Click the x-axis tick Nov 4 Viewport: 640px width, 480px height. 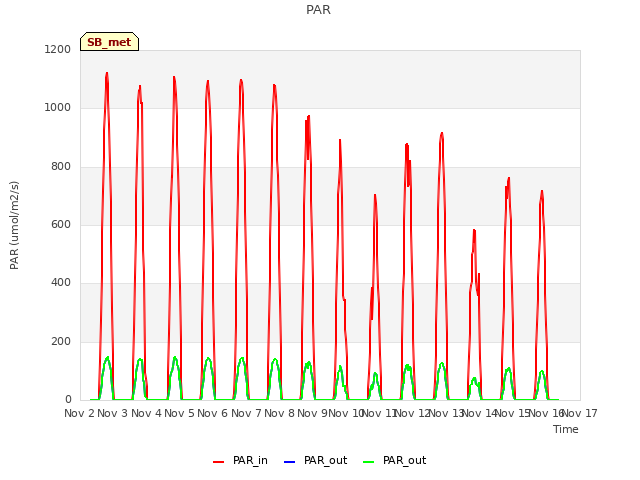pyautogui.click(x=146, y=413)
